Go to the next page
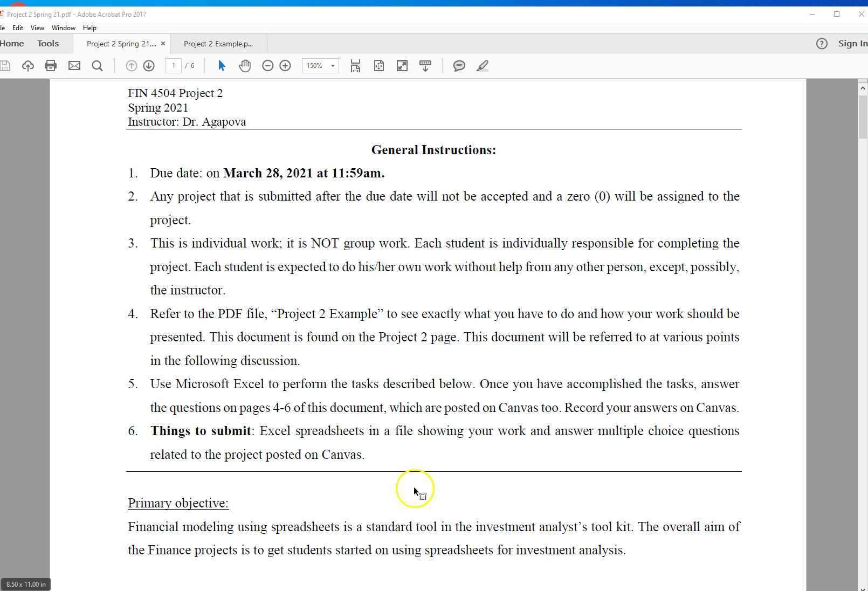 click(149, 66)
